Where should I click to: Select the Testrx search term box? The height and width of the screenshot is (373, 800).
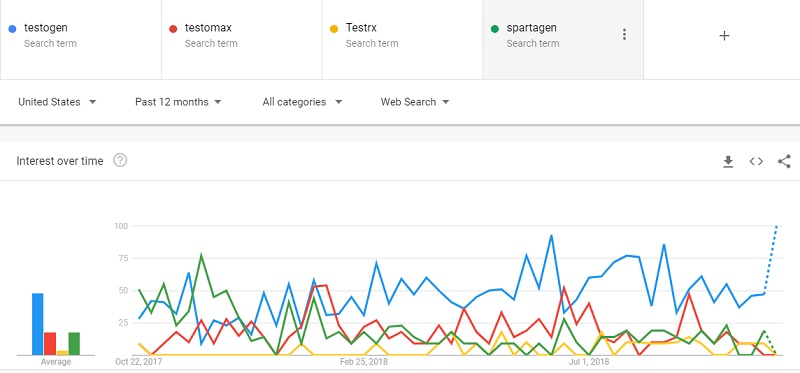tap(402, 39)
